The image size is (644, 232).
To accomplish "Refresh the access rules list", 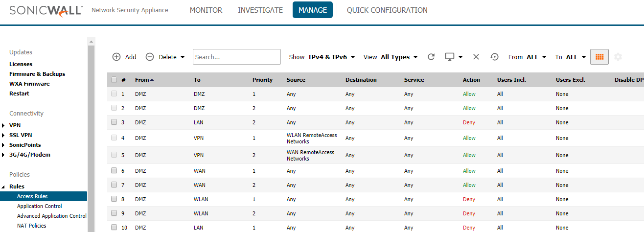I will coord(431,57).
